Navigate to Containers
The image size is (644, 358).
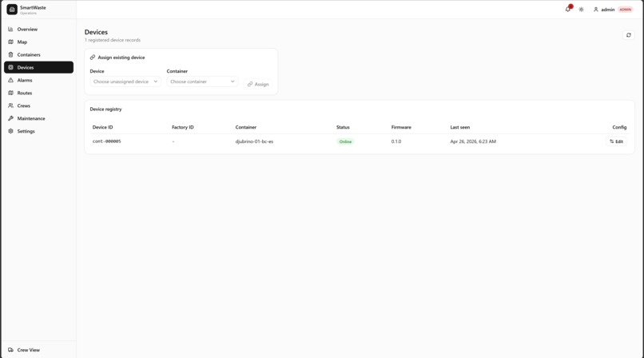tap(38, 54)
